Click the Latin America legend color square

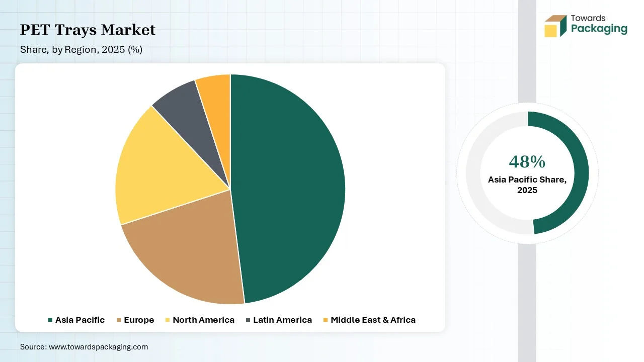coord(248,320)
